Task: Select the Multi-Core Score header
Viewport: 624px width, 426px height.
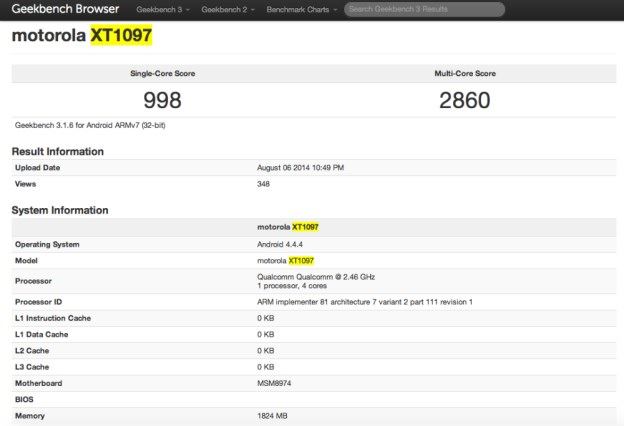Action: pos(465,73)
